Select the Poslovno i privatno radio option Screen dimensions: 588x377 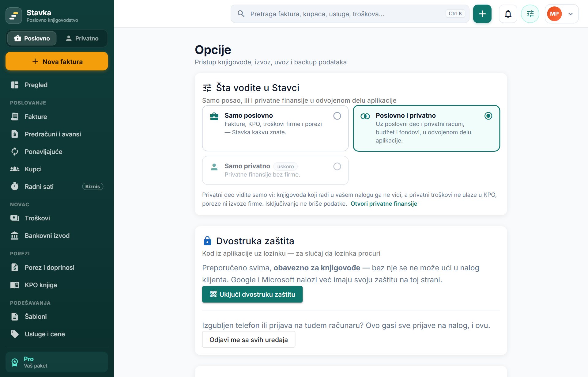pos(488,116)
